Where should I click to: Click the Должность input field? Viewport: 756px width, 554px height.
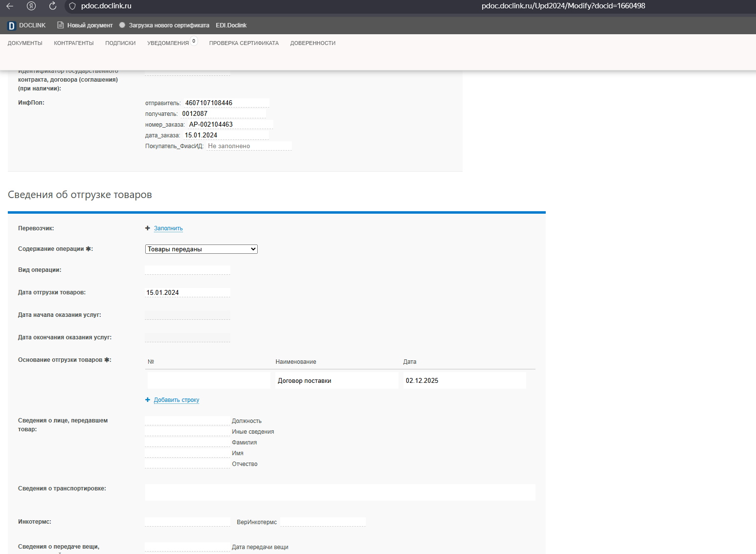(188, 421)
